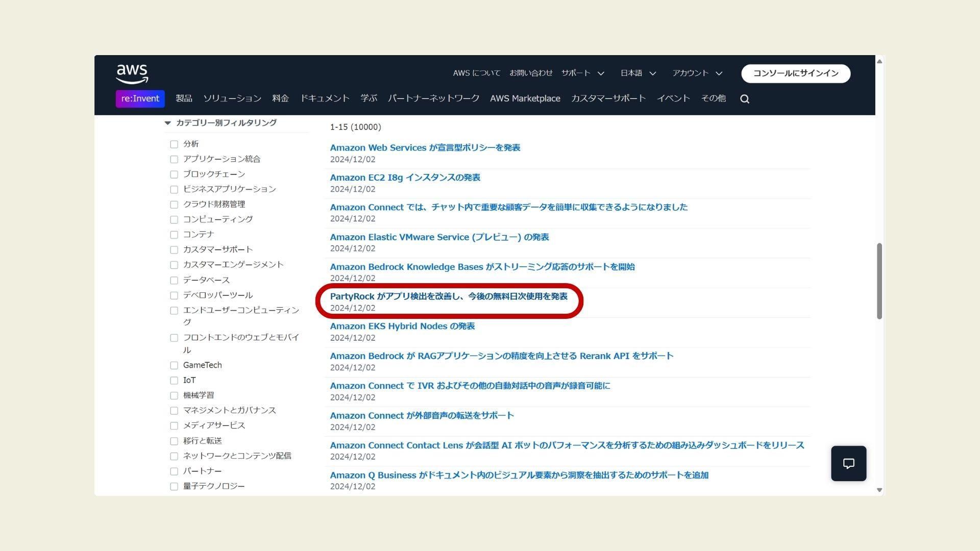The image size is (980, 551).
Task: Check the データベース checkbox
Action: [x=174, y=280]
